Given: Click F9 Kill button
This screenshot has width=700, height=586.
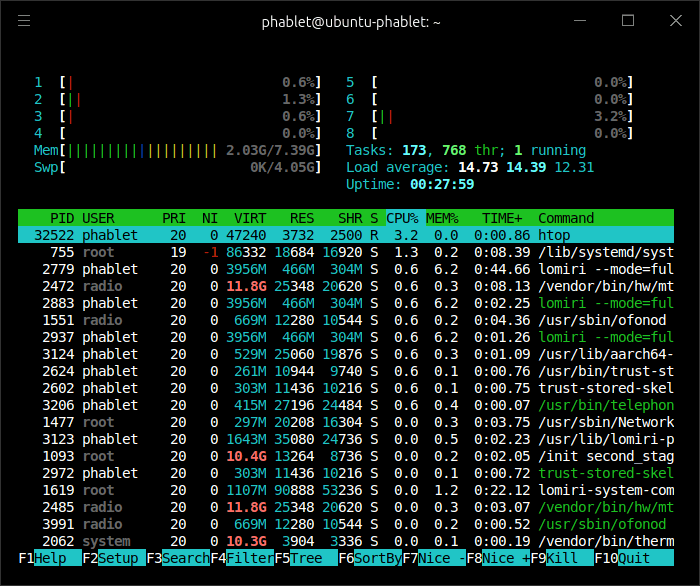Looking at the screenshot, I should click(562, 558).
